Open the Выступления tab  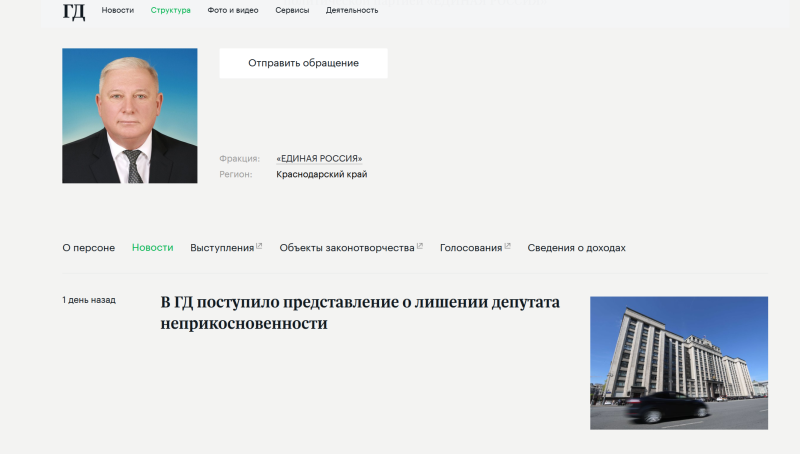[222, 248]
